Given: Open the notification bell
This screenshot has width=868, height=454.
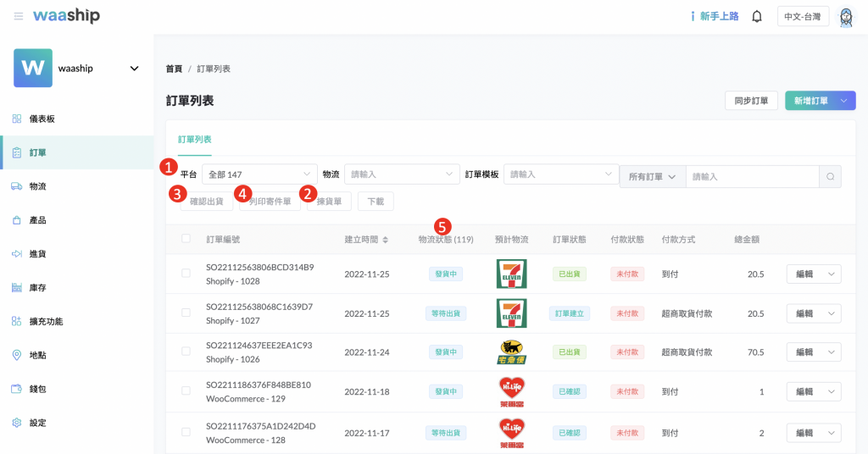Looking at the screenshot, I should point(757,16).
